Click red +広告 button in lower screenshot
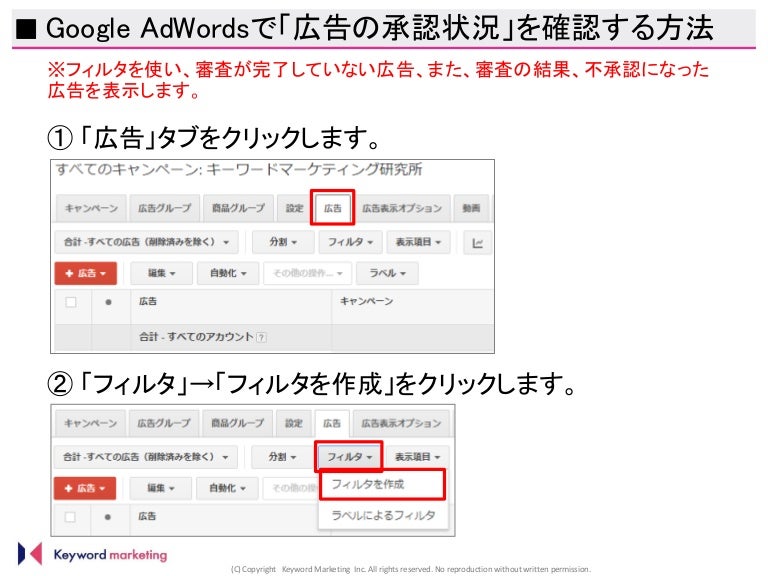The width and height of the screenshot is (768, 576). pos(85,488)
